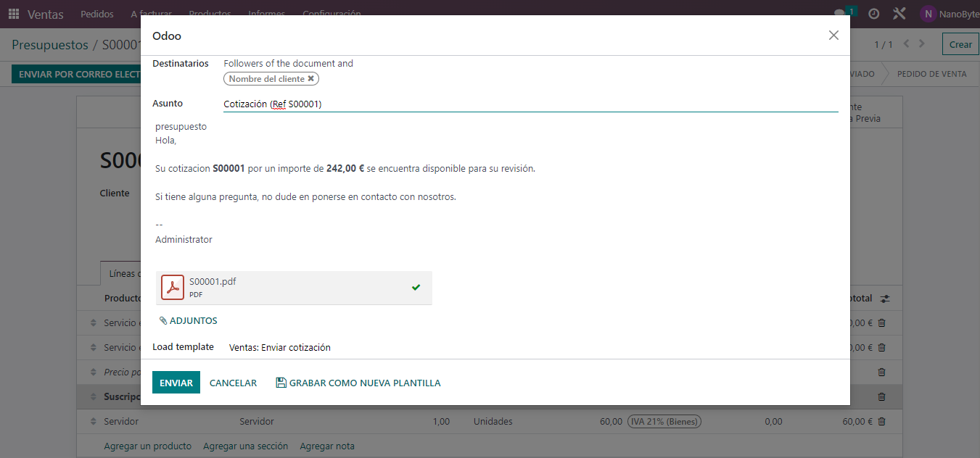The image size is (980, 458).
Task: Open the apps grid menu icon
Action: click(x=14, y=14)
